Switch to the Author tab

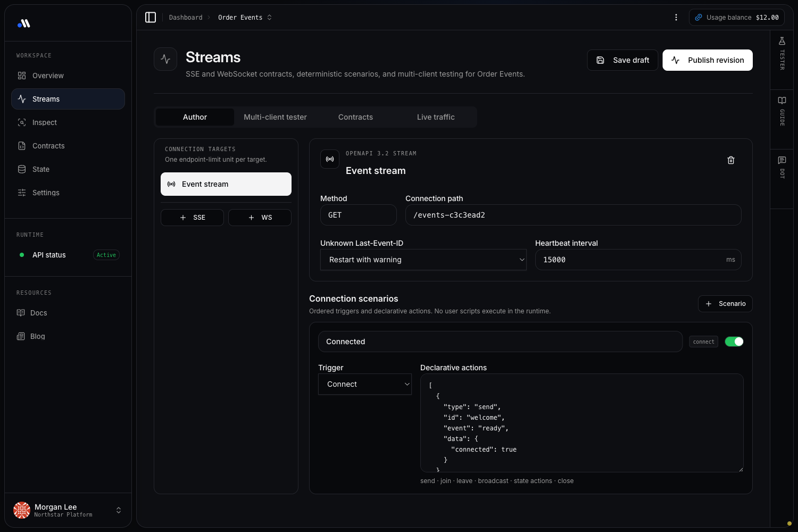[x=195, y=117]
